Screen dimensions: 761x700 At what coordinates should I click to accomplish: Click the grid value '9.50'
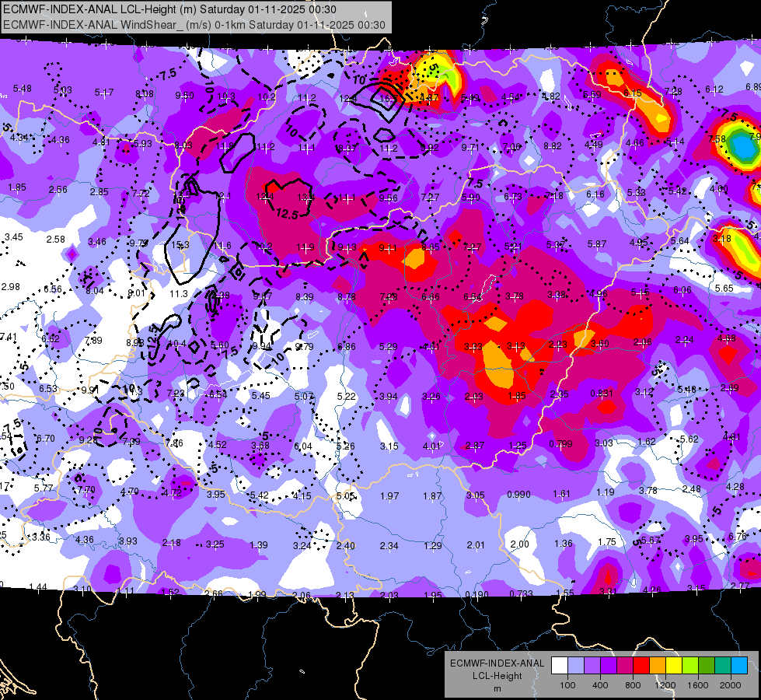[x=184, y=95]
